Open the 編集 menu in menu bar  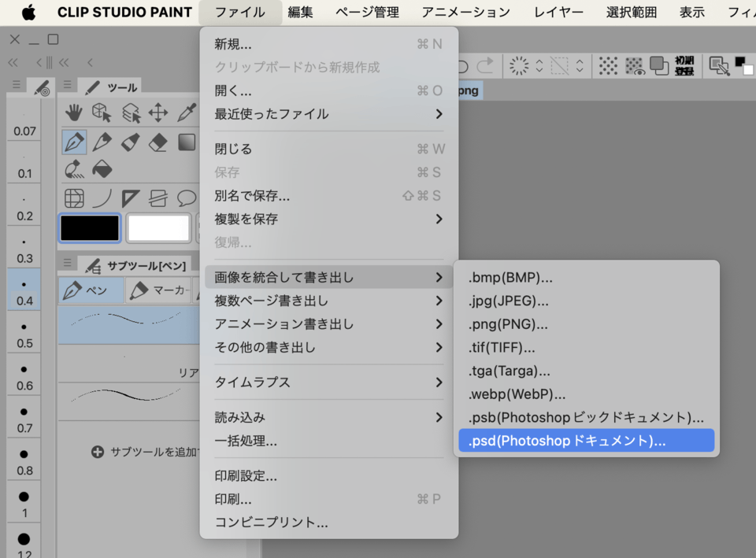pos(299,13)
